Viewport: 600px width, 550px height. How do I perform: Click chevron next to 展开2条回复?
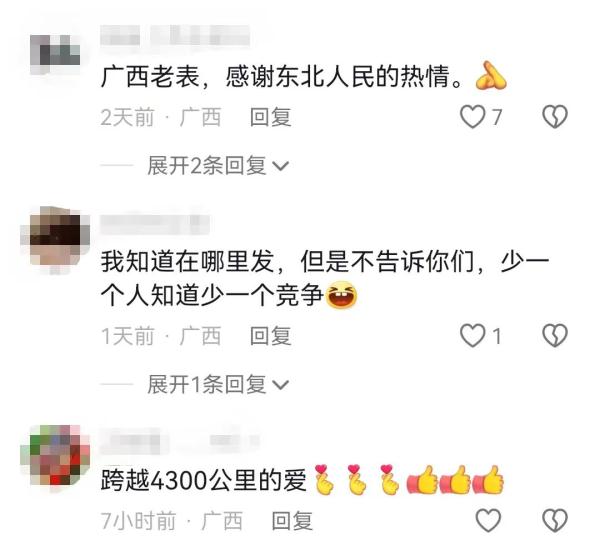coord(280,166)
